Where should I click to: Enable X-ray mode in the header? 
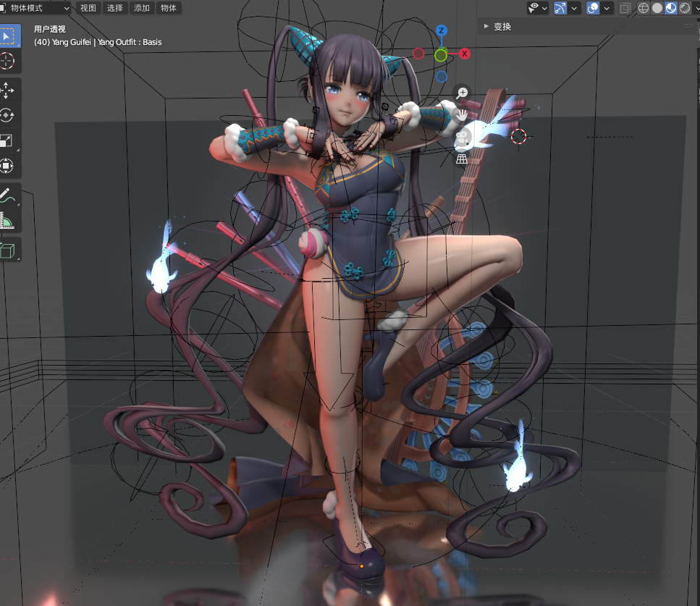point(625,8)
